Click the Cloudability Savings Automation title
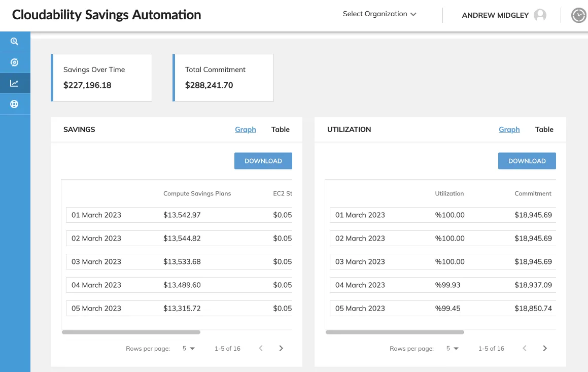Image resolution: width=588 pixels, height=372 pixels. pos(107,15)
